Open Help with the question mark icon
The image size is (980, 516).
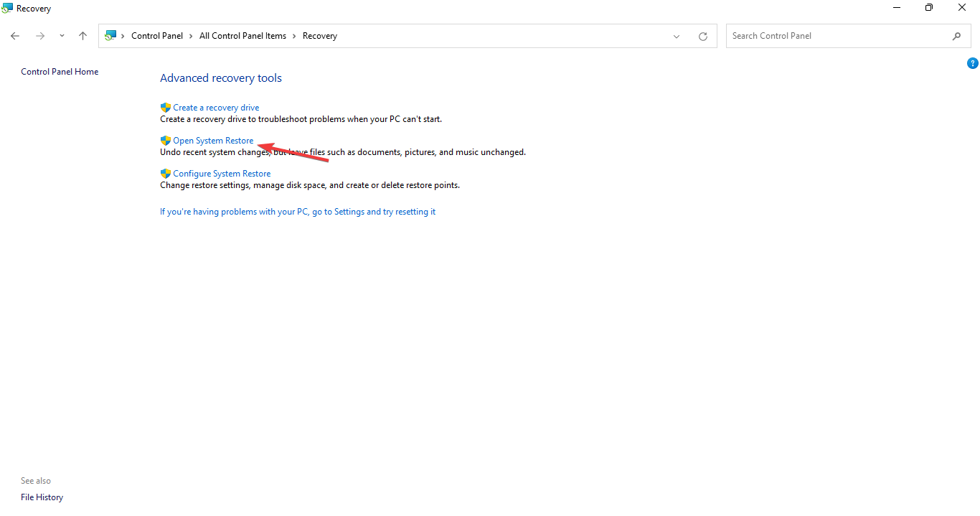[x=973, y=63]
